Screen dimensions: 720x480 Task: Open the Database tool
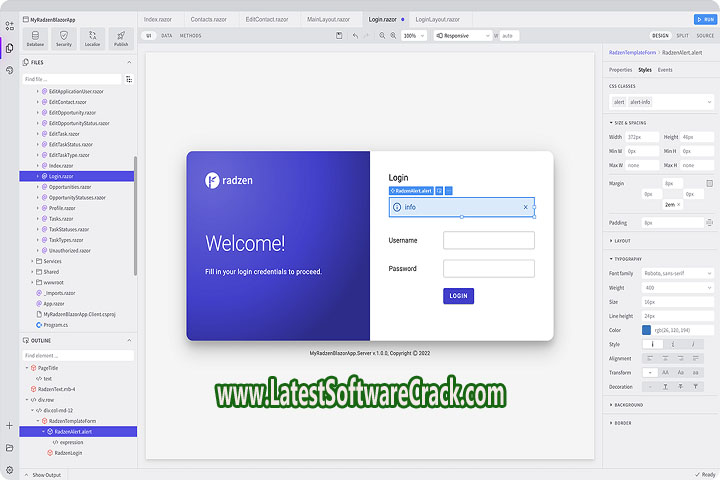35,38
